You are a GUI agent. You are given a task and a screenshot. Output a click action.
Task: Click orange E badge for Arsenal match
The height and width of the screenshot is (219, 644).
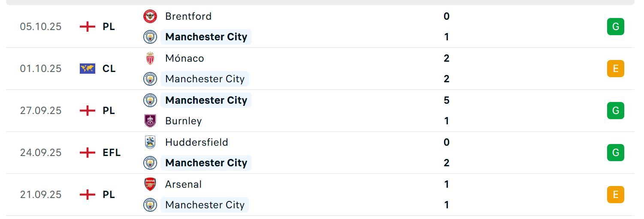[616, 195]
